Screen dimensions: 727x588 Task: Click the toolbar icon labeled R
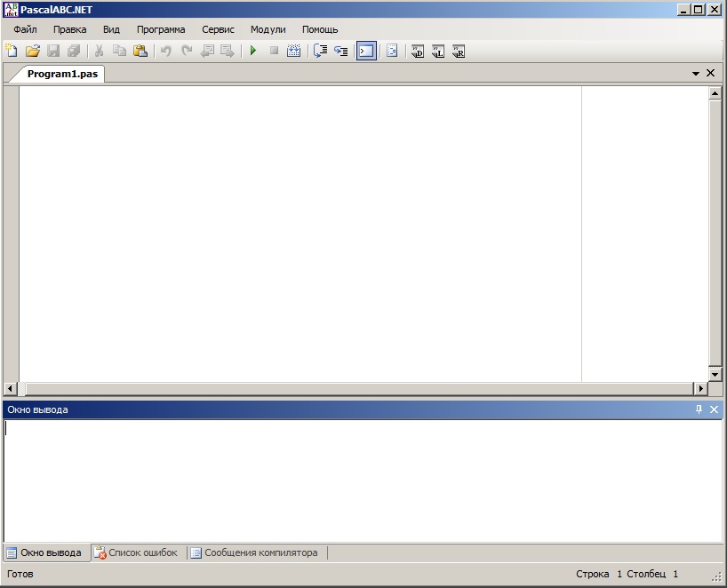(459, 51)
